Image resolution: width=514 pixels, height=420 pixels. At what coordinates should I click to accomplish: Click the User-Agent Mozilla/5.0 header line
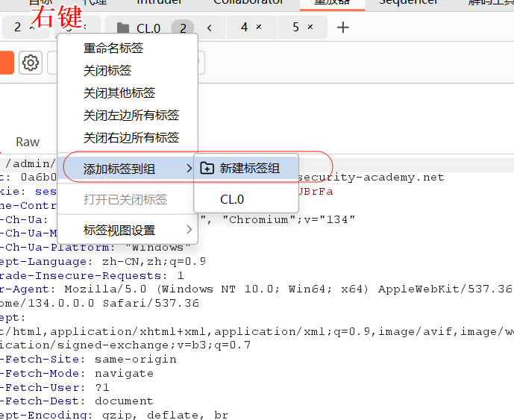click(256, 289)
